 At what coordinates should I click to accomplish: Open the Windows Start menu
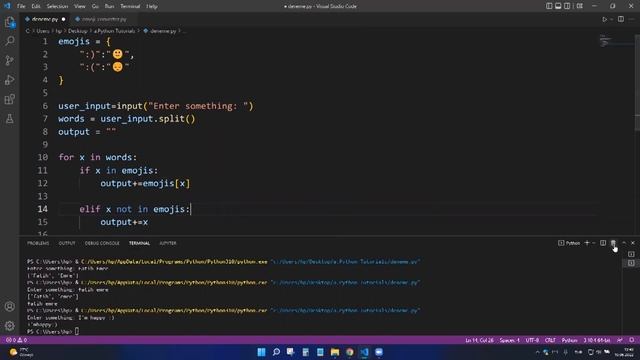(262, 352)
